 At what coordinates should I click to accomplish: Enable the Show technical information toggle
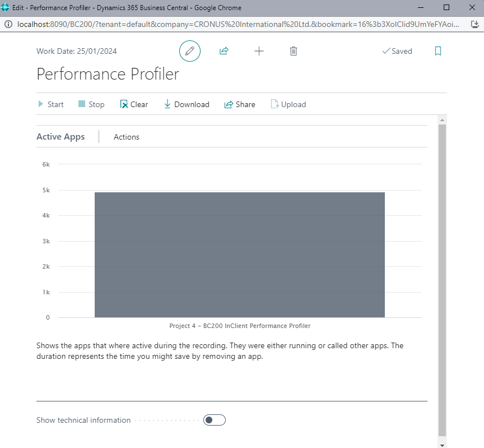[214, 420]
